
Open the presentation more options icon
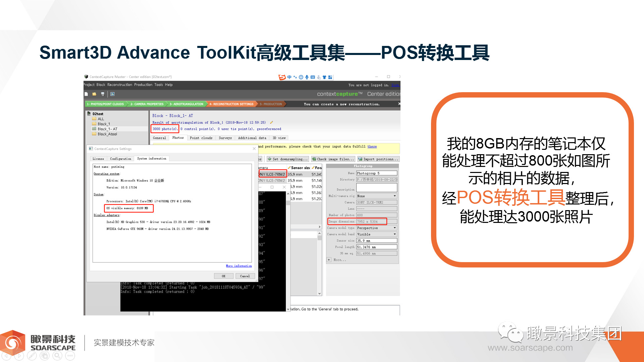[x=70, y=356]
